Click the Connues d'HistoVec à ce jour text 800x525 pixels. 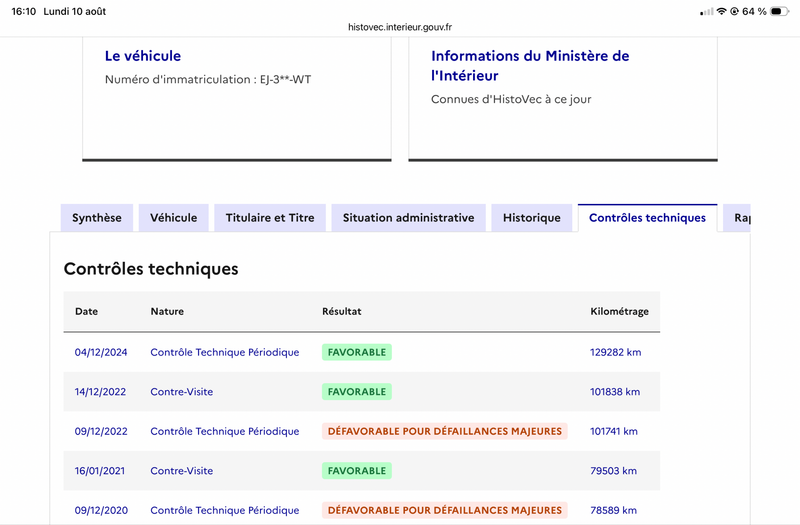point(511,99)
